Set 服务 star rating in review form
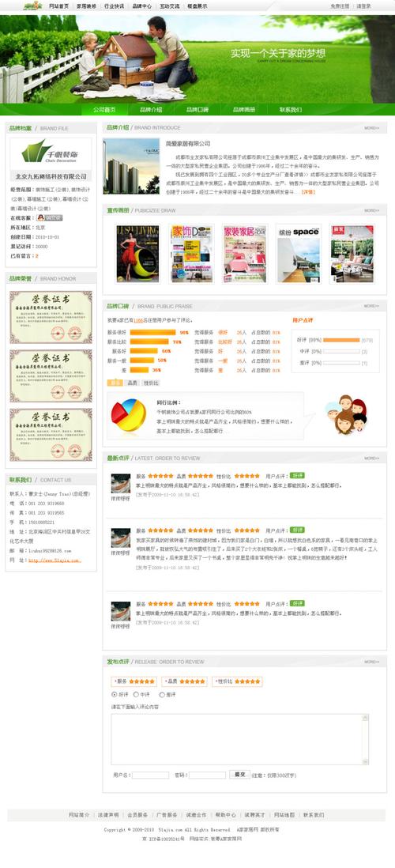Screen dimensions: 395x868 coord(141,681)
